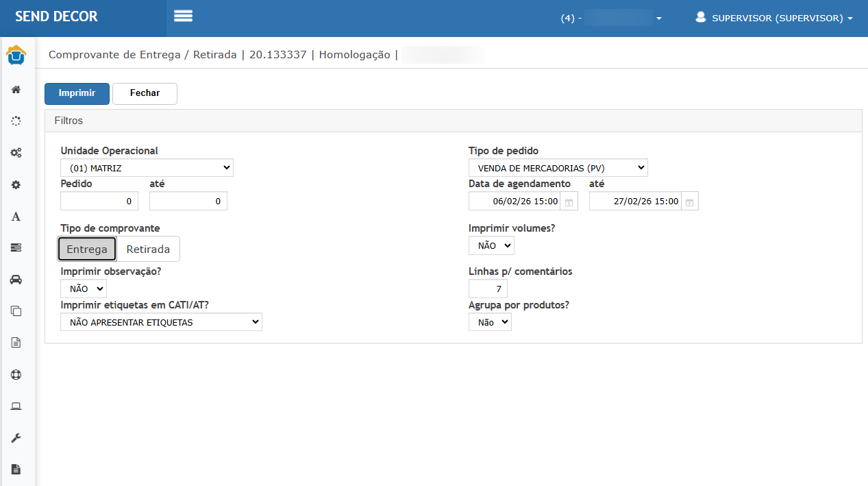
Task: Expand the Imprimir etiquetas em CATI/AT dropdown
Action: coord(161,322)
